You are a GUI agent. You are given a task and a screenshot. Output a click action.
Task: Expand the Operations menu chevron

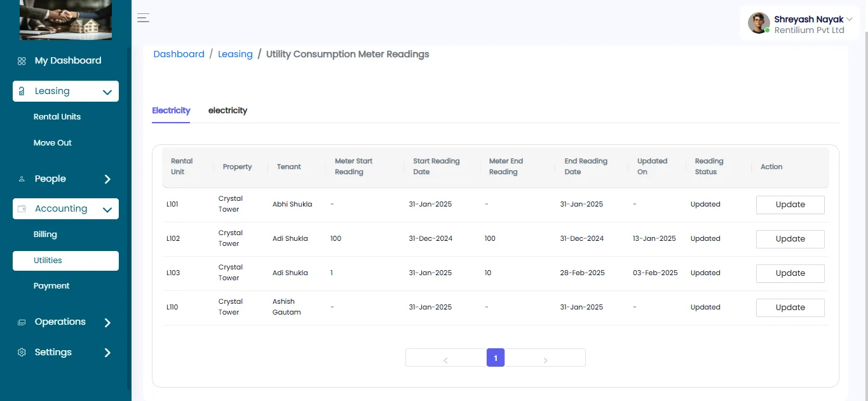pos(107,323)
